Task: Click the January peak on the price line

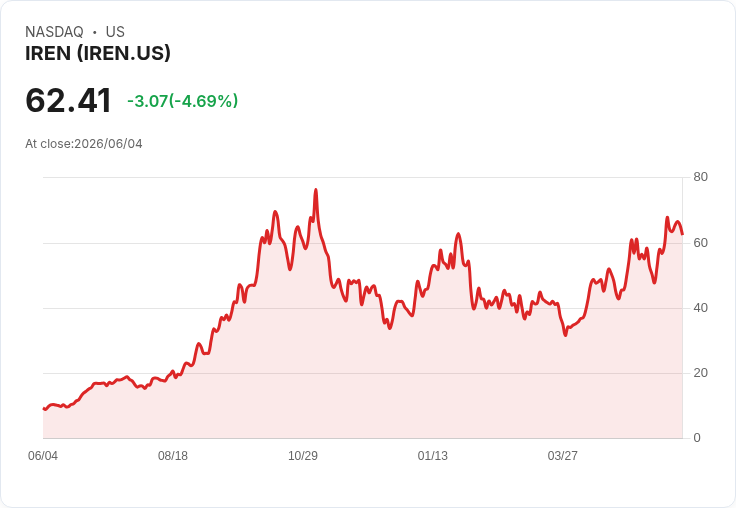Action: click(x=459, y=234)
